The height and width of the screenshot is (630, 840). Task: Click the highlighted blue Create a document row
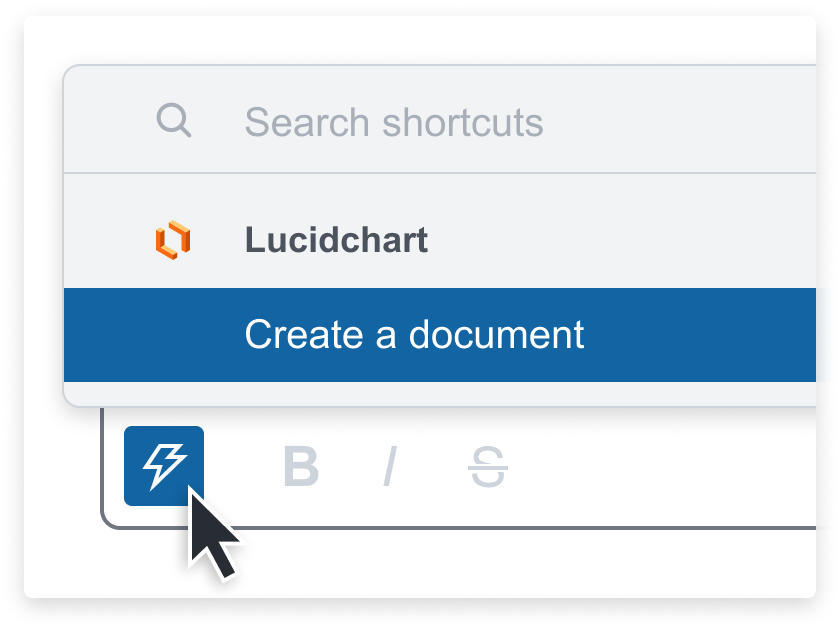(x=440, y=335)
